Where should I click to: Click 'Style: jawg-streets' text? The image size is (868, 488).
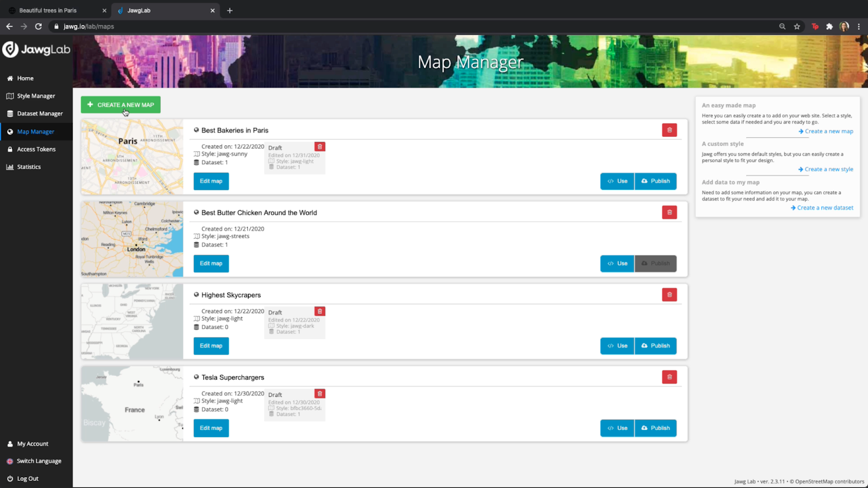[226, 236]
